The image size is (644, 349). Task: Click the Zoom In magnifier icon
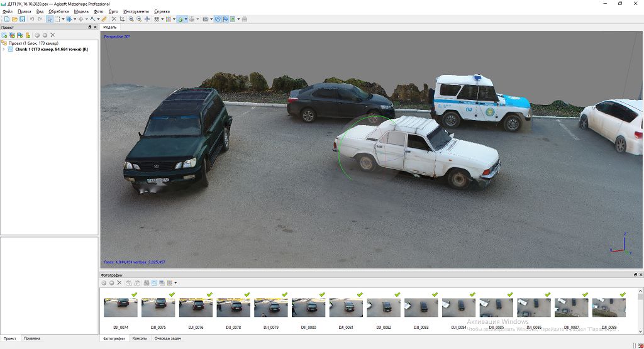coord(131,19)
